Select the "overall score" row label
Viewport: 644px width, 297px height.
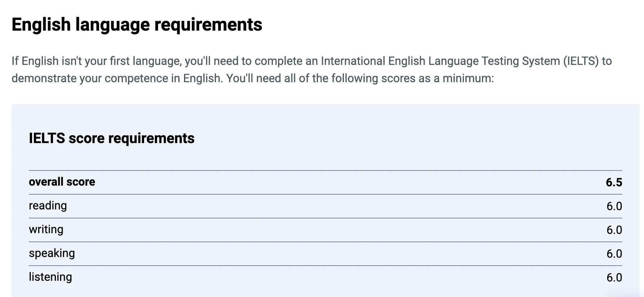pos(62,182)
